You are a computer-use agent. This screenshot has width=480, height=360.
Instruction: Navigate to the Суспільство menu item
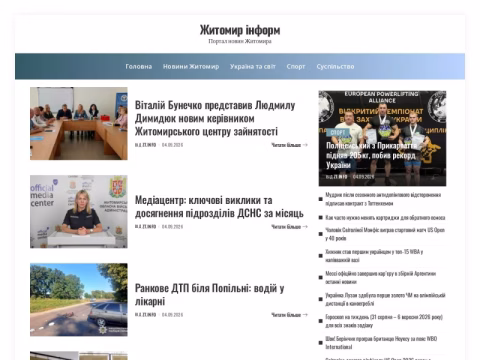pyautogui.click(x=335, y=66)
